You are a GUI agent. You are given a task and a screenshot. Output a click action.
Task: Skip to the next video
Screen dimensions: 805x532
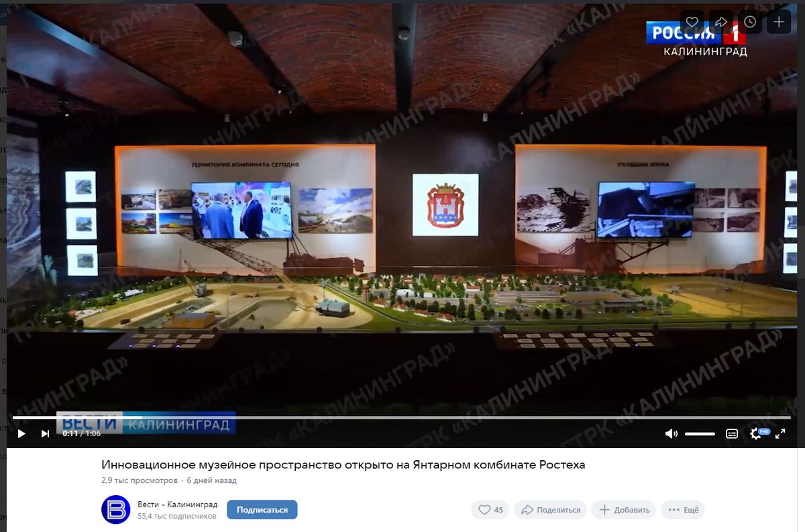[x=45, y=433]
